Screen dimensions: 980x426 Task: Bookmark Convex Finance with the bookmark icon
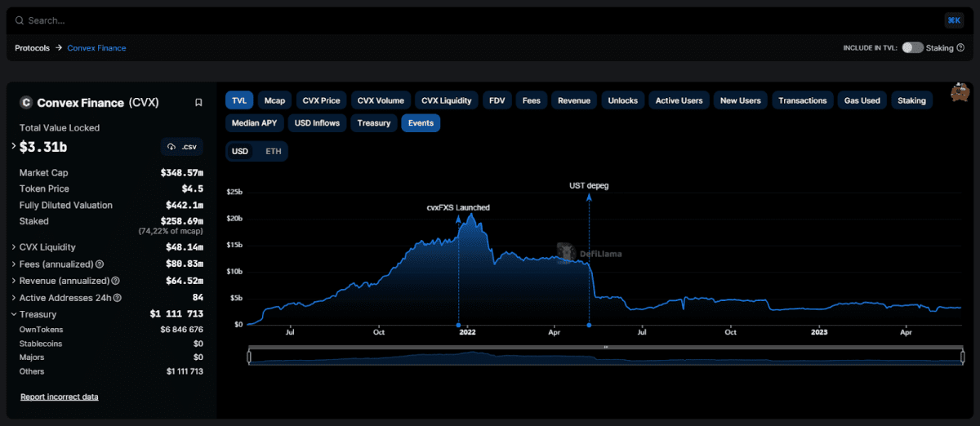click(198, 103)
